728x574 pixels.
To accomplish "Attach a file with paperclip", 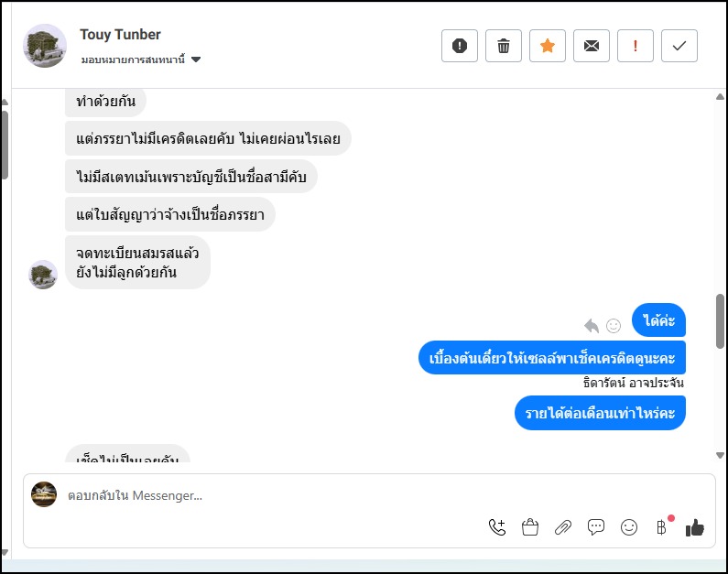I will (x=563, y=526).
